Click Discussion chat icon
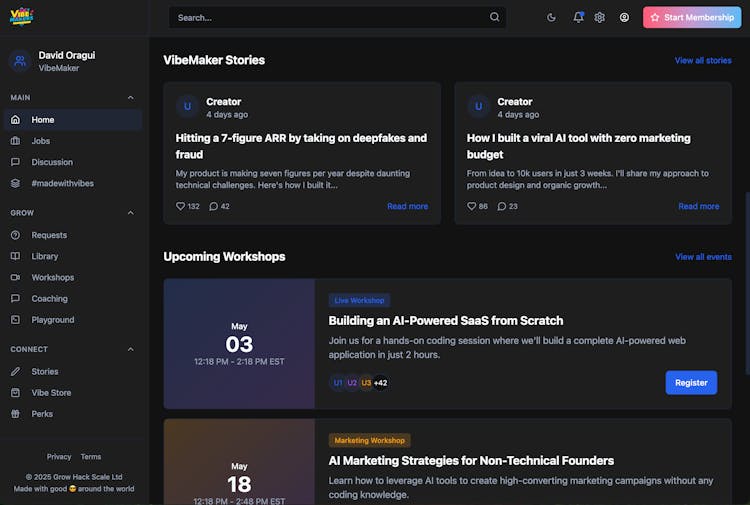Viewport: 750px width, 505px height. pos(15,162)
